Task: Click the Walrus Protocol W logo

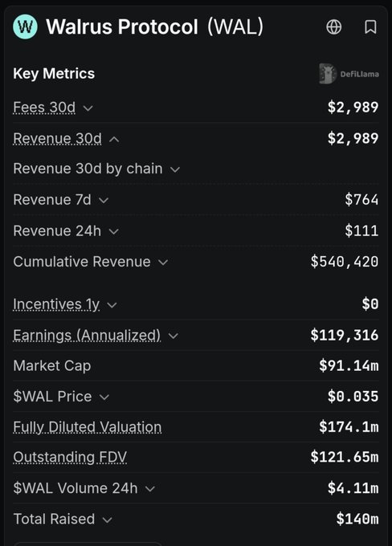Action: tap(25, 26)
